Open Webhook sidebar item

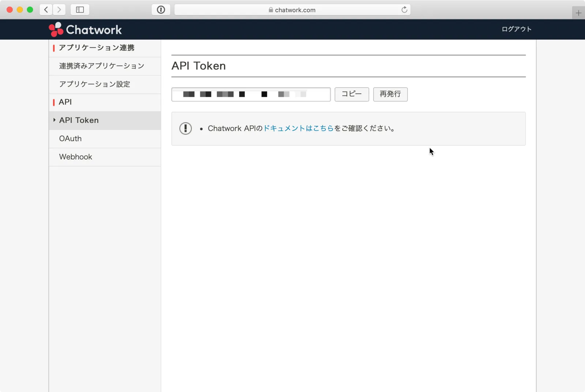coord(105,157)
